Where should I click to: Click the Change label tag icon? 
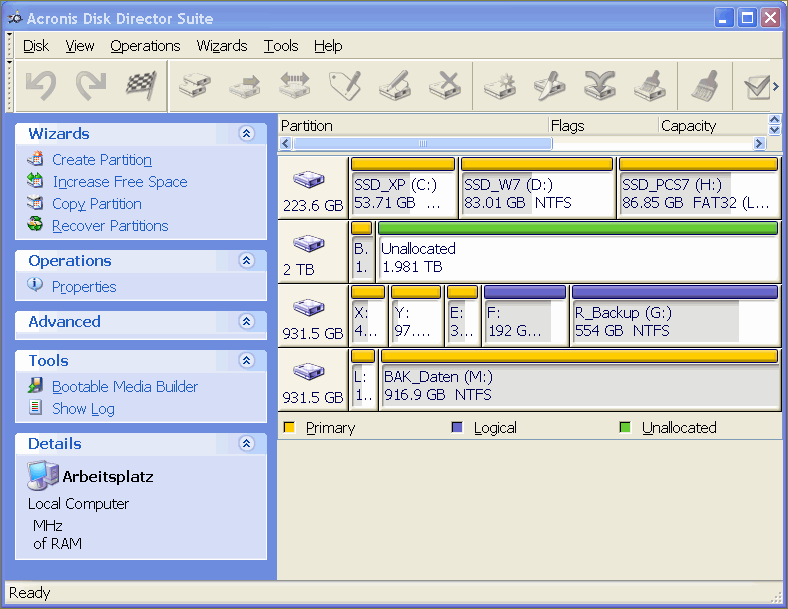[345, 85]
